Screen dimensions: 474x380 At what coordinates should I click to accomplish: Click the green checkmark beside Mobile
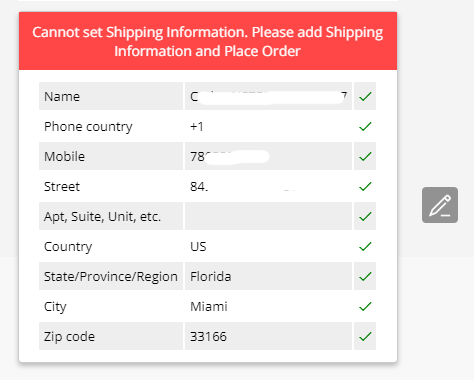365,156
